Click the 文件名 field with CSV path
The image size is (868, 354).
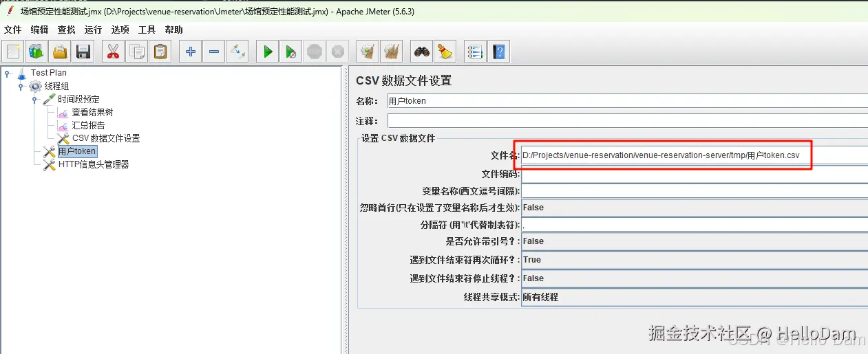click(695, 155)
